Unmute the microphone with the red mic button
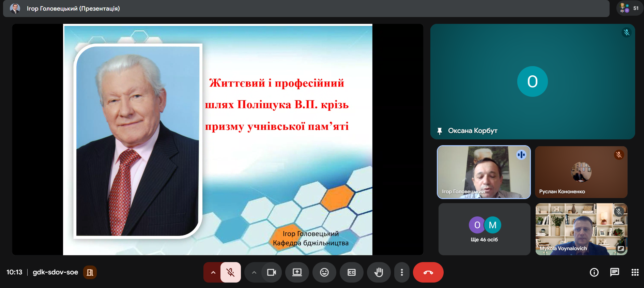This screenshot has height=288, width=644. (231, 272)
